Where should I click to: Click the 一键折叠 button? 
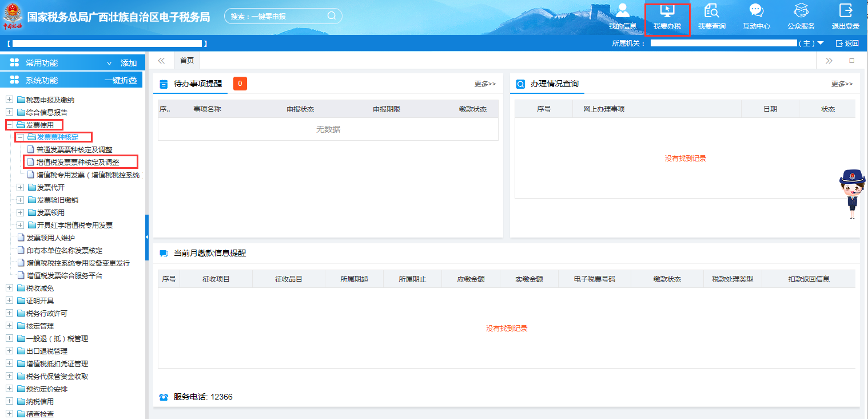(121, 80)
